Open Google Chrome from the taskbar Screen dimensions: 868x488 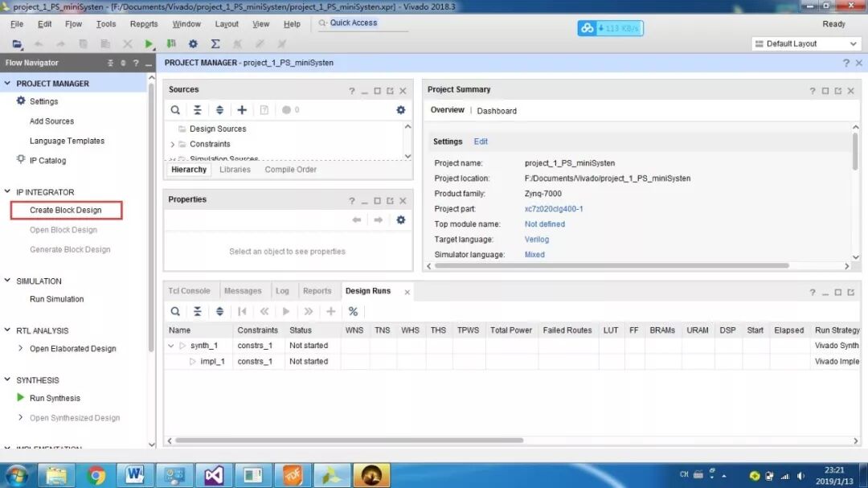tap(96, 475)
